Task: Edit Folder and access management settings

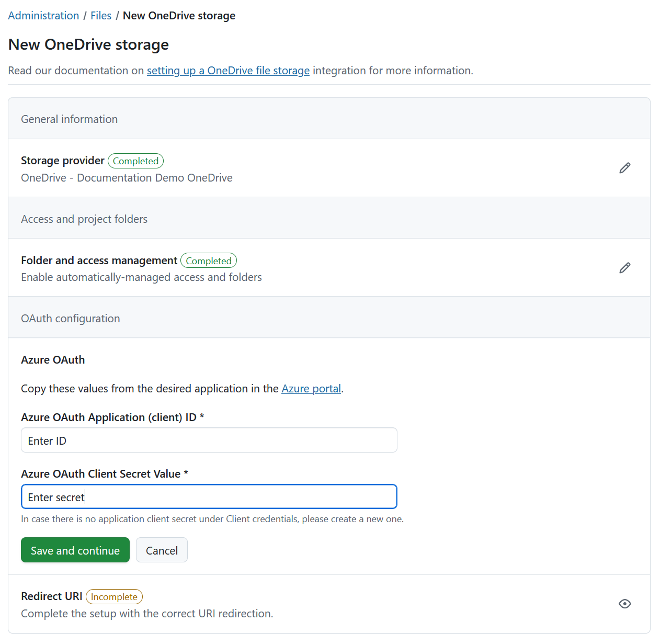Action: point(625,267)
